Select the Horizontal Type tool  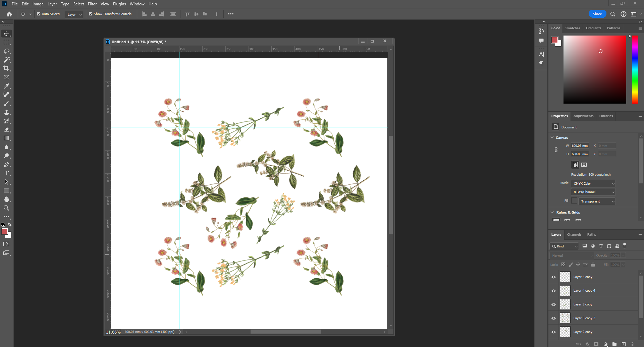[x=6, y=173]
